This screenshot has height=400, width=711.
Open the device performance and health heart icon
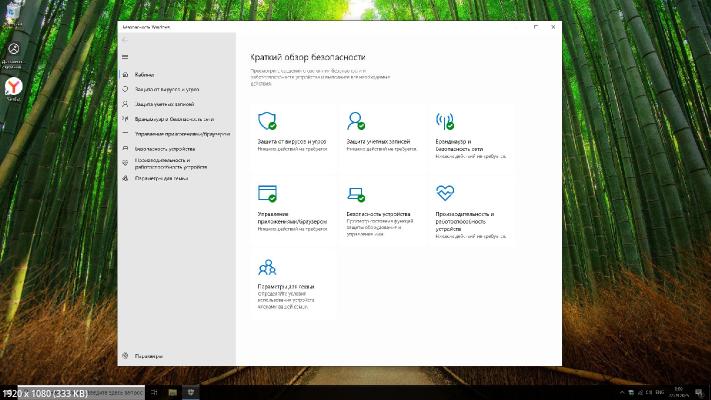444,193
